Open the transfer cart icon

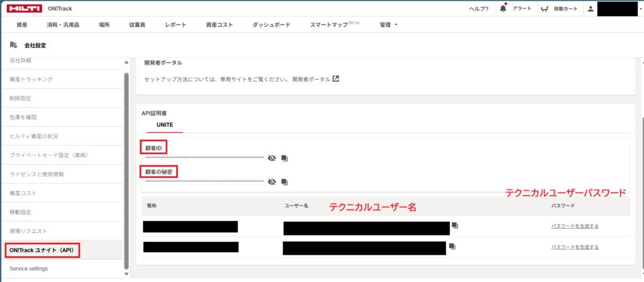coord(545,9)
